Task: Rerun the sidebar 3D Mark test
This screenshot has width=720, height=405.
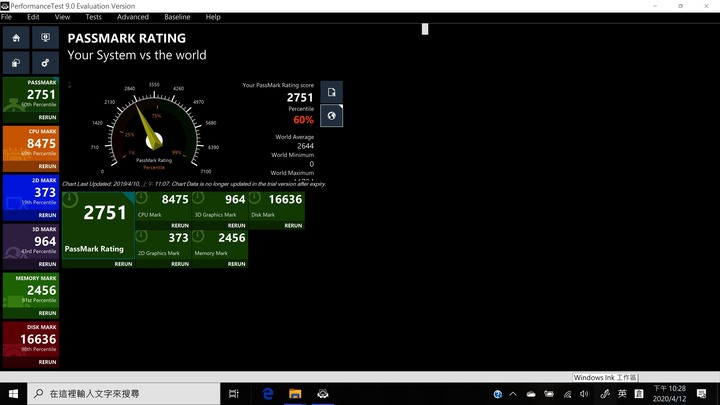Action: click(x=47, y=264)
